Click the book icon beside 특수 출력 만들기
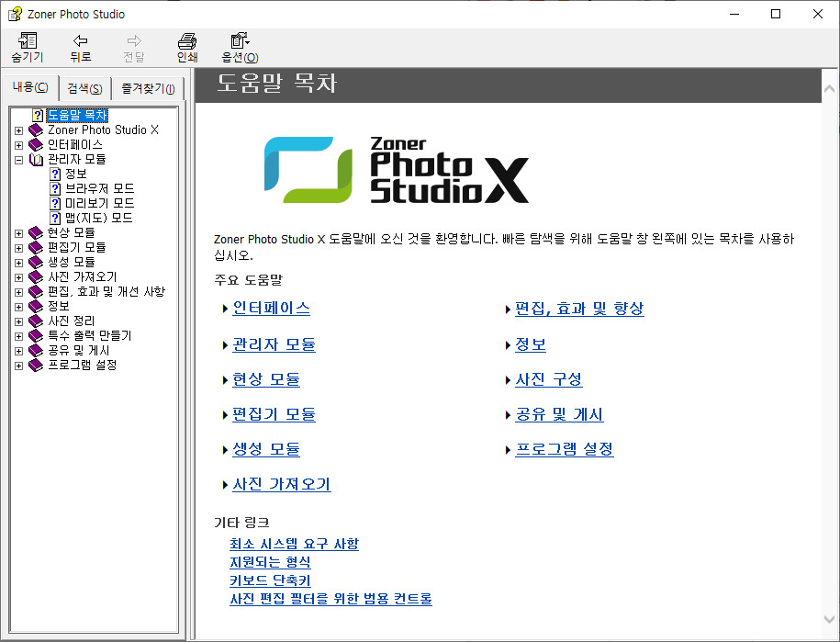 [x=36, y=335]
